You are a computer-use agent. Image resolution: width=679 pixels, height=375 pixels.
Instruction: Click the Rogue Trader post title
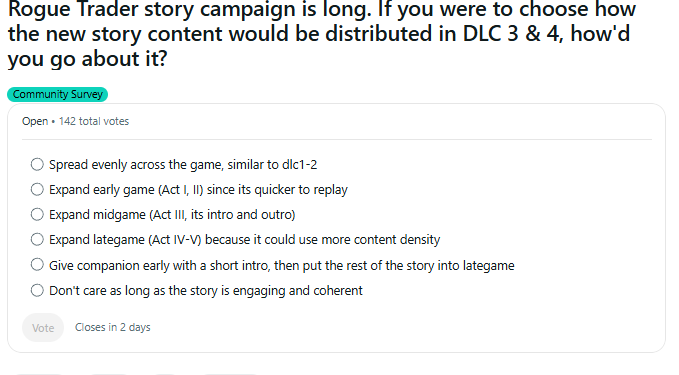click(x=322, y=34)
